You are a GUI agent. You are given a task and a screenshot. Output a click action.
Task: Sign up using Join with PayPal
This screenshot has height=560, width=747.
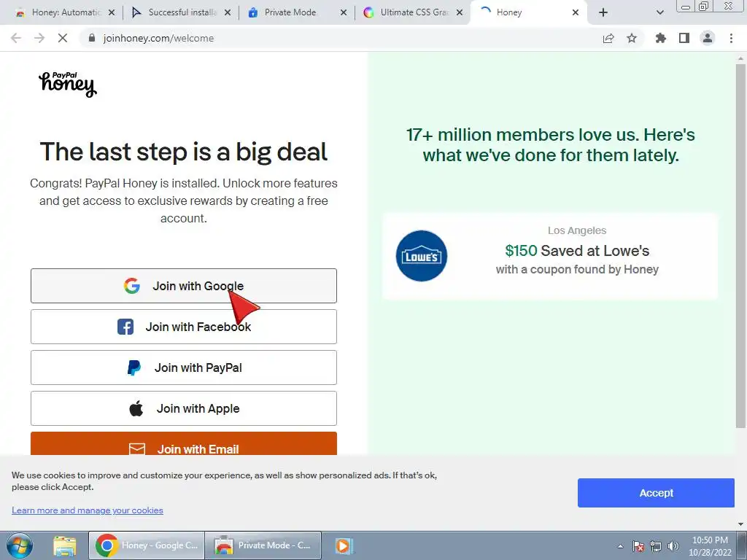tap(183, 367)
